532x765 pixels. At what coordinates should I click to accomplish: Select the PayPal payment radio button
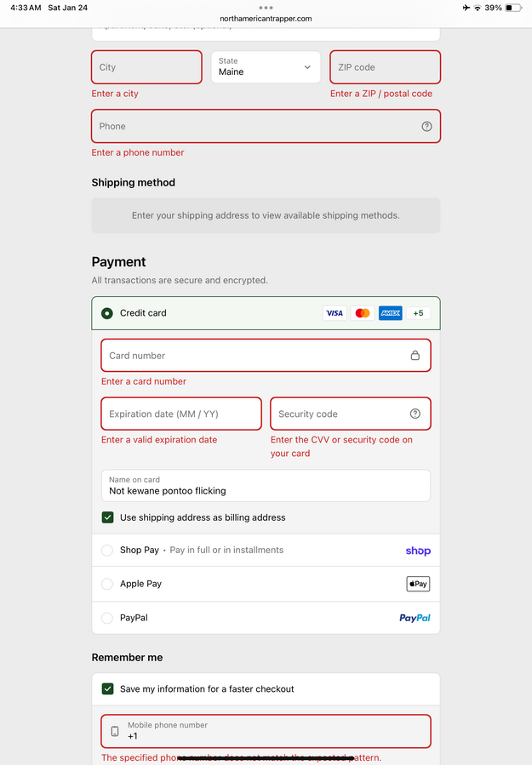pyautogui.click(x=107, y=618)
